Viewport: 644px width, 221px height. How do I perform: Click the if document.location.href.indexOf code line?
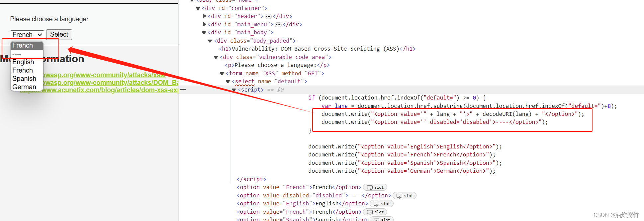(397, 98)
